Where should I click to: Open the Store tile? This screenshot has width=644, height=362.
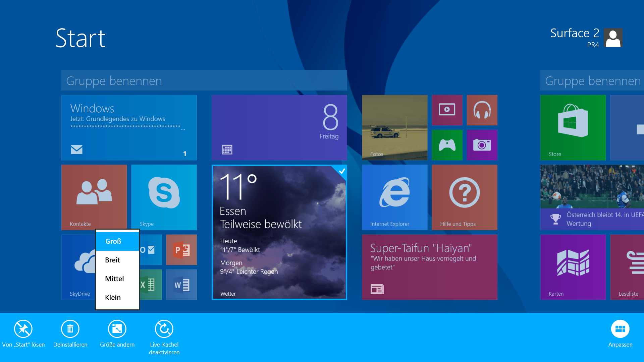point(573,127)
